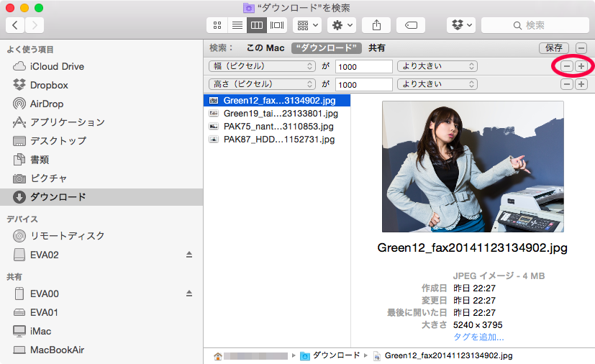
Task: Click Green12_fax20141123134902.jpg in the path bar
Action: tap(442, 355)
